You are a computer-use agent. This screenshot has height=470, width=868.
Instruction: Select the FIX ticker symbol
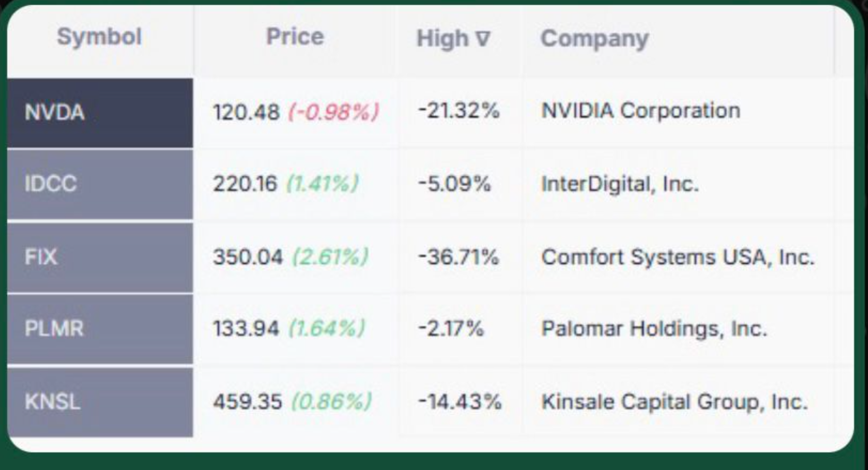[x=41, y=256]
